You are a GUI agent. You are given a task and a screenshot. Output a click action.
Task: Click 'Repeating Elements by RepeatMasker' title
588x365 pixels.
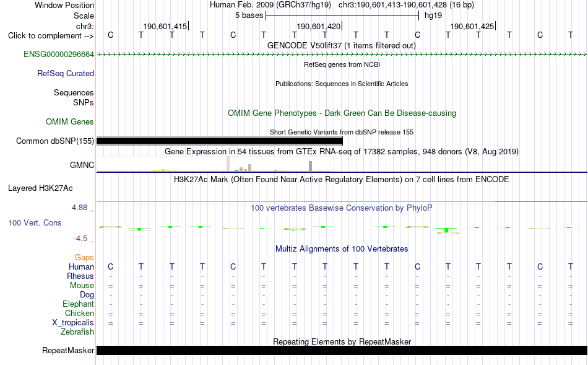342,342
